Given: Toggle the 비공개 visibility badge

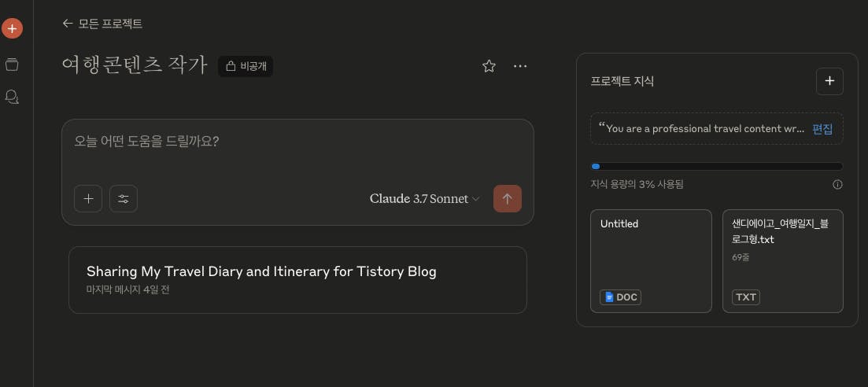Looking at the screenshot, I should coord(246,66).
